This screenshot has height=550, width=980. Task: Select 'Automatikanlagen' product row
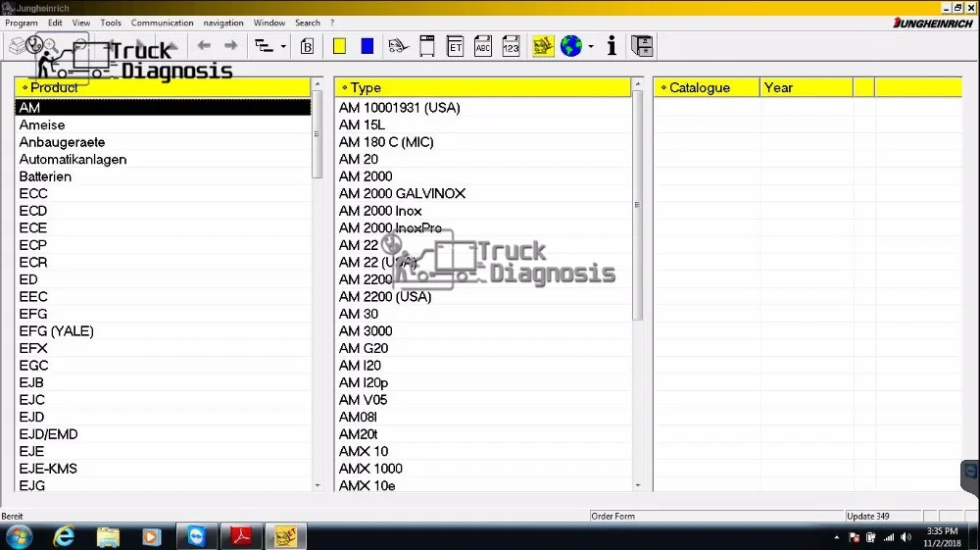tap(163, 160)
